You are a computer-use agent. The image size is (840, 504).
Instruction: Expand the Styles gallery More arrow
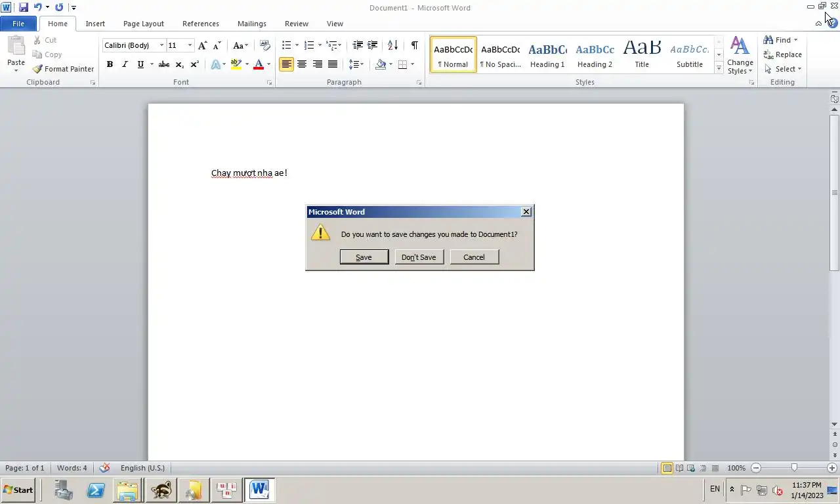(719, 68)
